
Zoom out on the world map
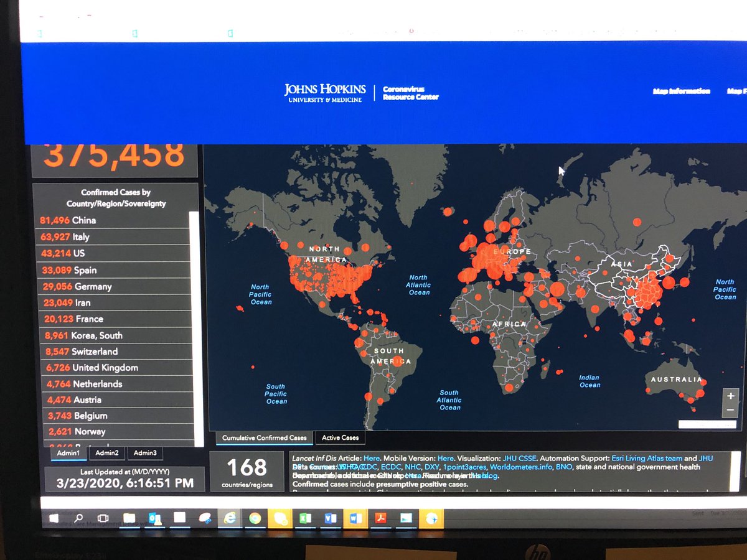click(730, 410)
